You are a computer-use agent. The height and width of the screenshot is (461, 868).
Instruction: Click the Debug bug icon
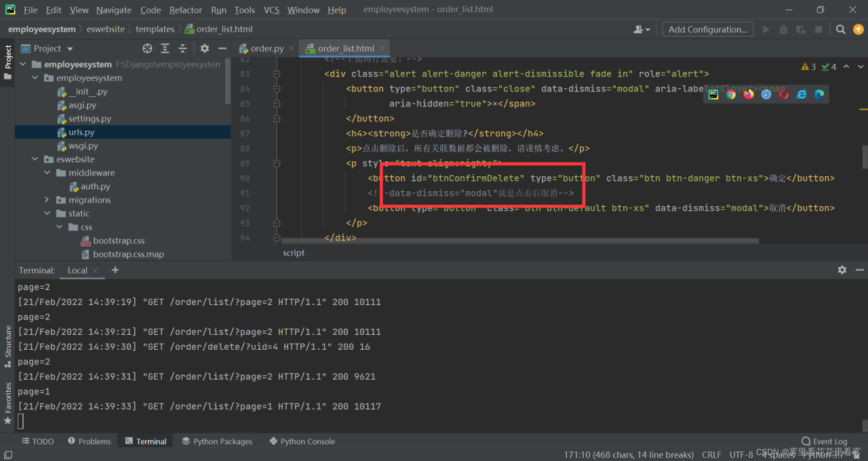click(x=784, y=29)
